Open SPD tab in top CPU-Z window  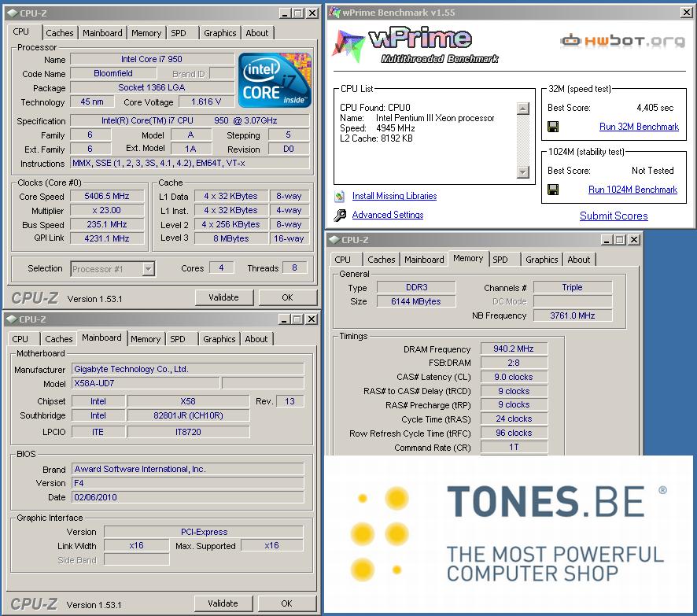179,33
